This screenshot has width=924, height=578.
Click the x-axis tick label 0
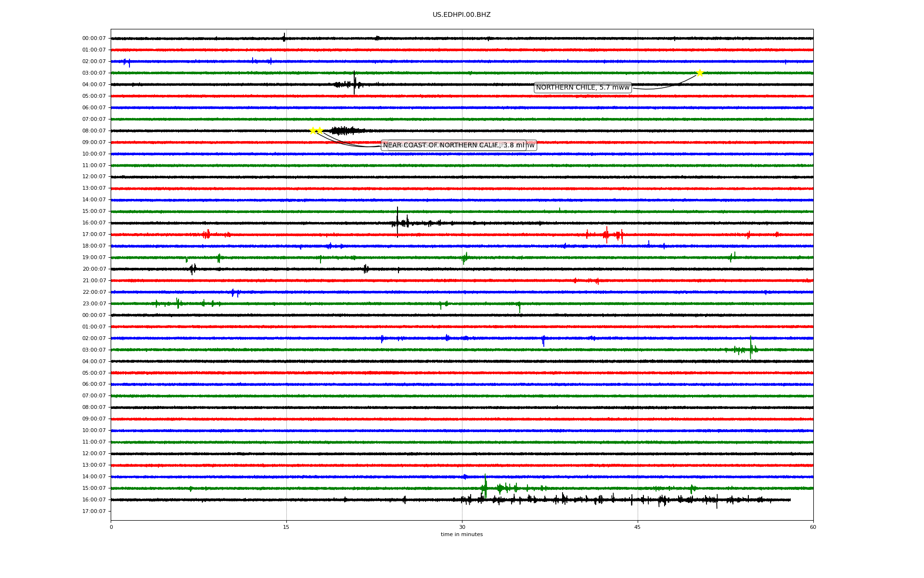[x=111, y=527]
